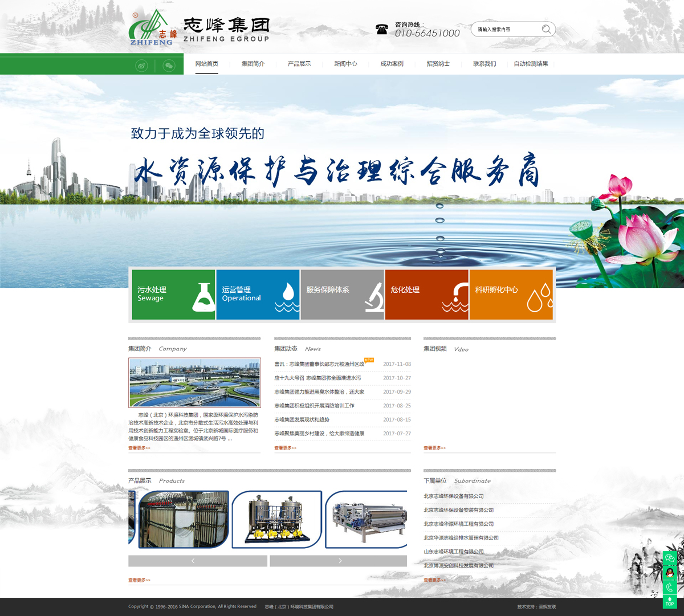The image size is (684, 616).
Task: Click the search magnifier icon
Action: click(546, 30)
